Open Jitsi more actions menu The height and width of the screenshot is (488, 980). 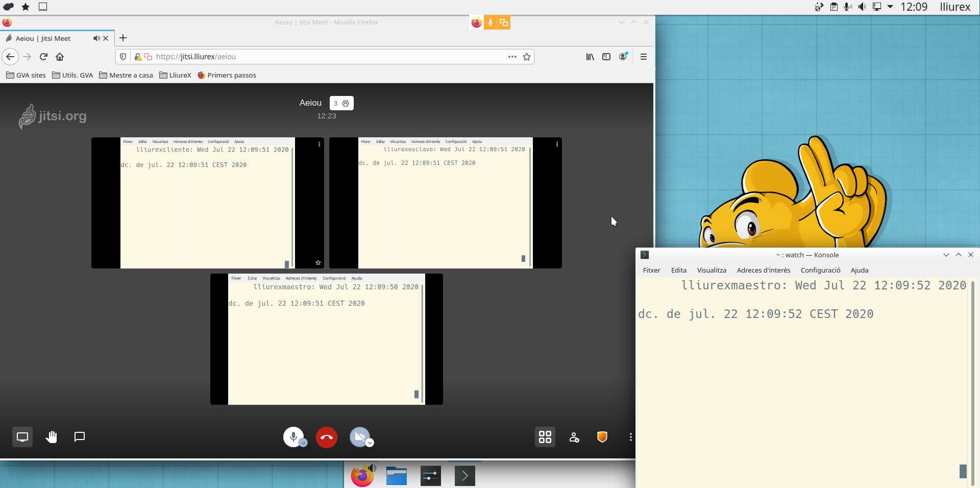click(x=631, y=437)
